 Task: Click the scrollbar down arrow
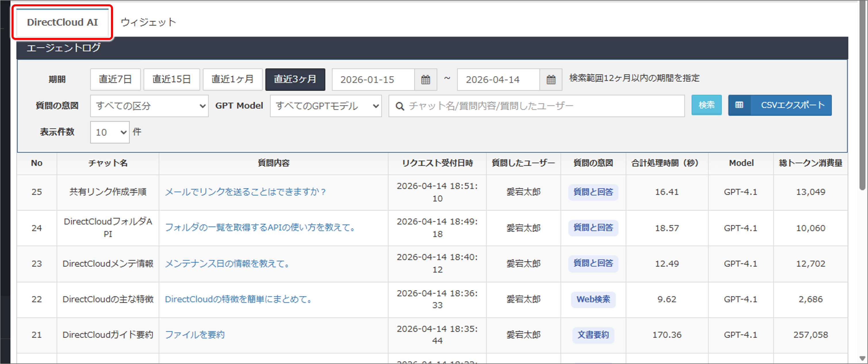862,359
